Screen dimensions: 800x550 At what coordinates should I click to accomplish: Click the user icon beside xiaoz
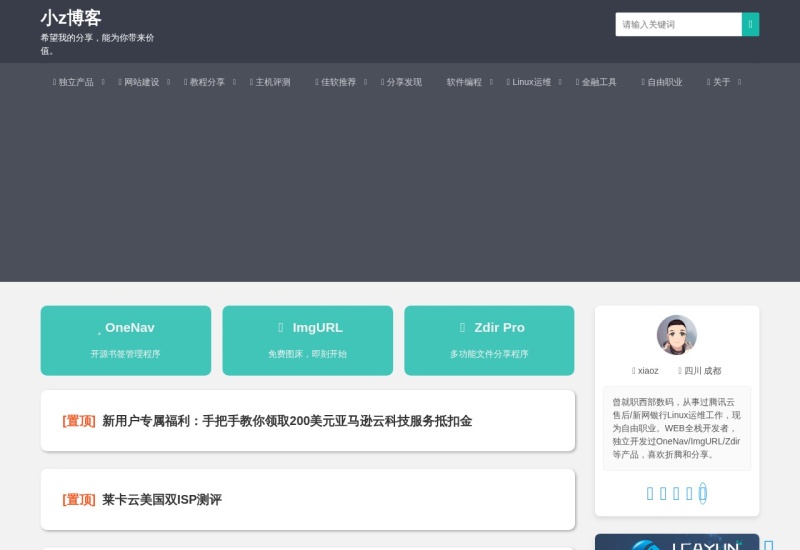[634, 371]
